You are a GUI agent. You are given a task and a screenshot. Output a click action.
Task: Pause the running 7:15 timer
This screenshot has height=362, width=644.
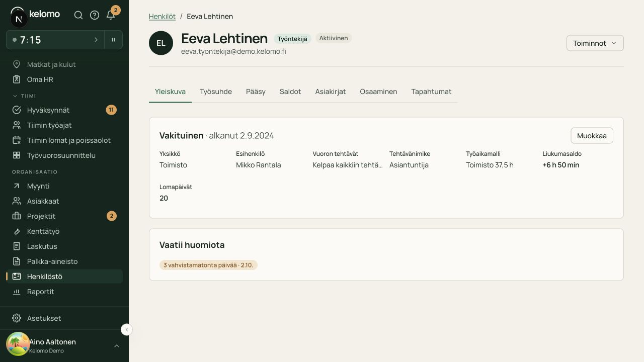tap(114, 40)
